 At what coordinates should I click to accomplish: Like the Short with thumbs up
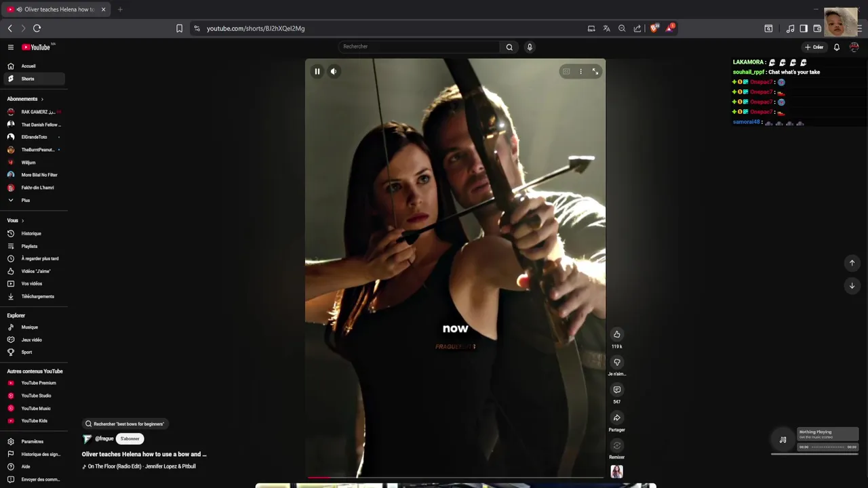tap(616, 334)
